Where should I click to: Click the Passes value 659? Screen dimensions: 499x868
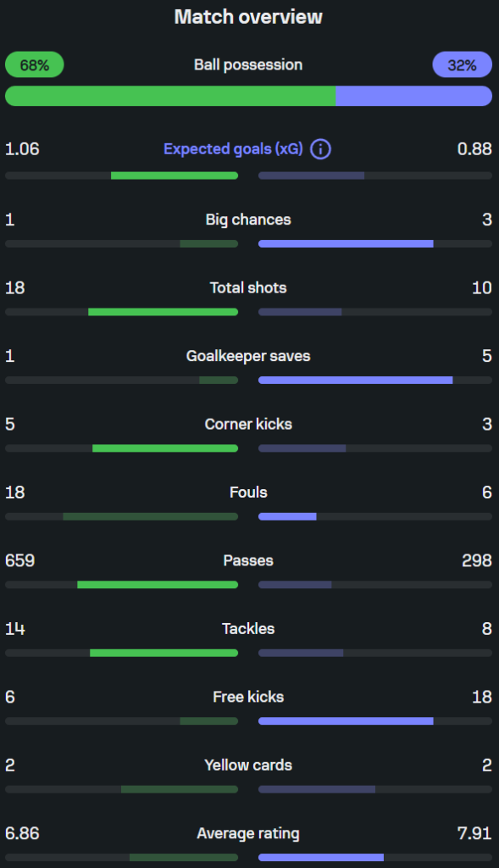point(20,560)
